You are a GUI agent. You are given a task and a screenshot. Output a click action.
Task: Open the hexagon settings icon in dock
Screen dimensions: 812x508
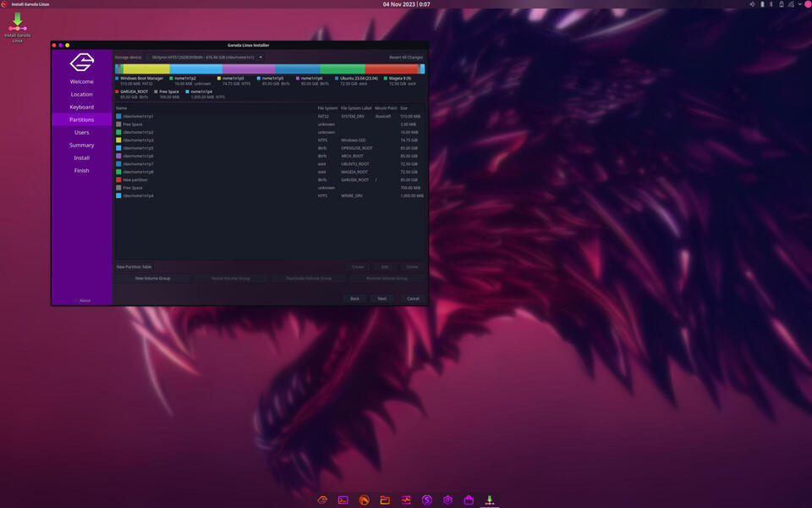[x=448, y=500]
